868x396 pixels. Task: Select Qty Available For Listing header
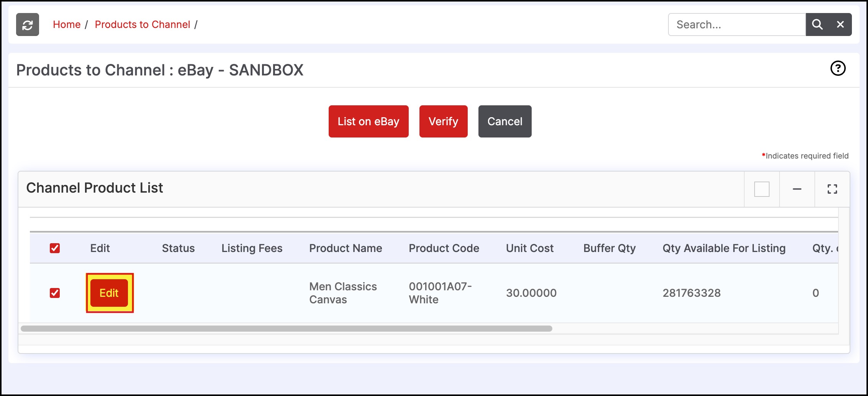pyautogui.click(x=724, y=248)
